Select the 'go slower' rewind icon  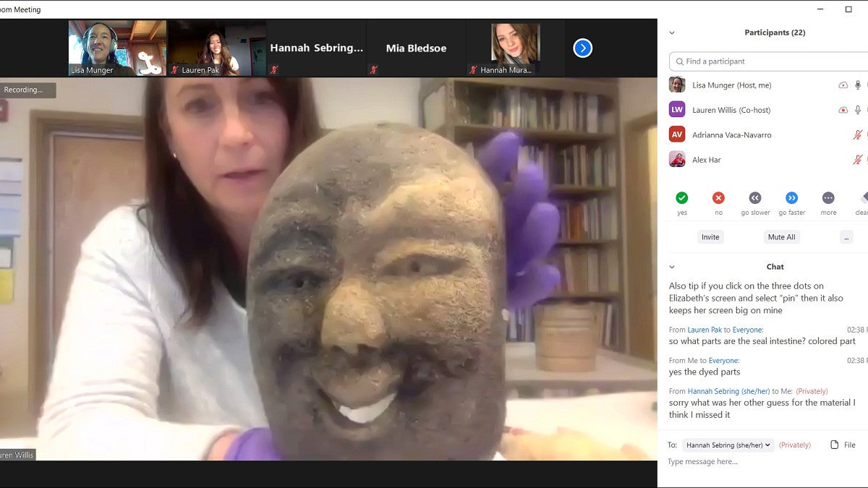coord(755,198)
